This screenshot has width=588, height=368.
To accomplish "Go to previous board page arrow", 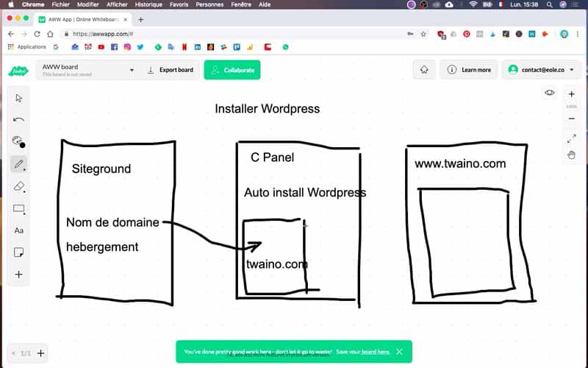I will (13, 353).
